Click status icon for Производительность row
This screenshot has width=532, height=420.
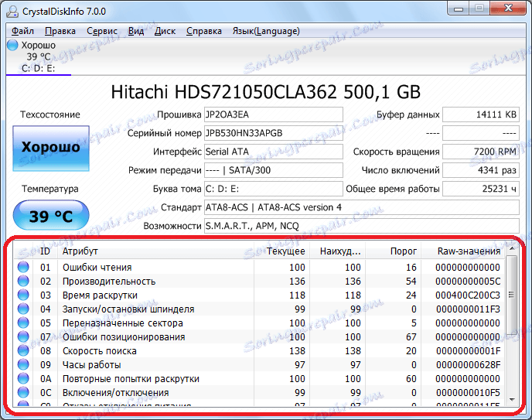click(23, 282)
